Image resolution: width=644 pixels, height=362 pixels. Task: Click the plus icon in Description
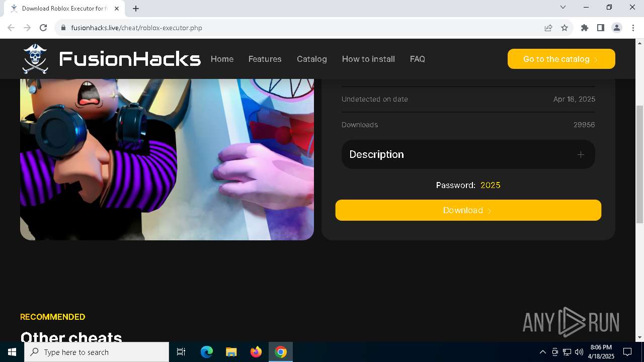(x=581, y=154)
